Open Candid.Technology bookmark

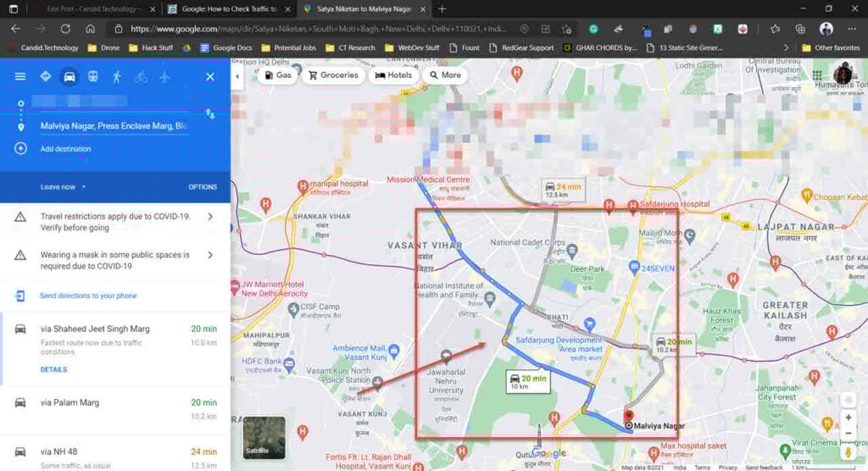click(x=44, y=48)
